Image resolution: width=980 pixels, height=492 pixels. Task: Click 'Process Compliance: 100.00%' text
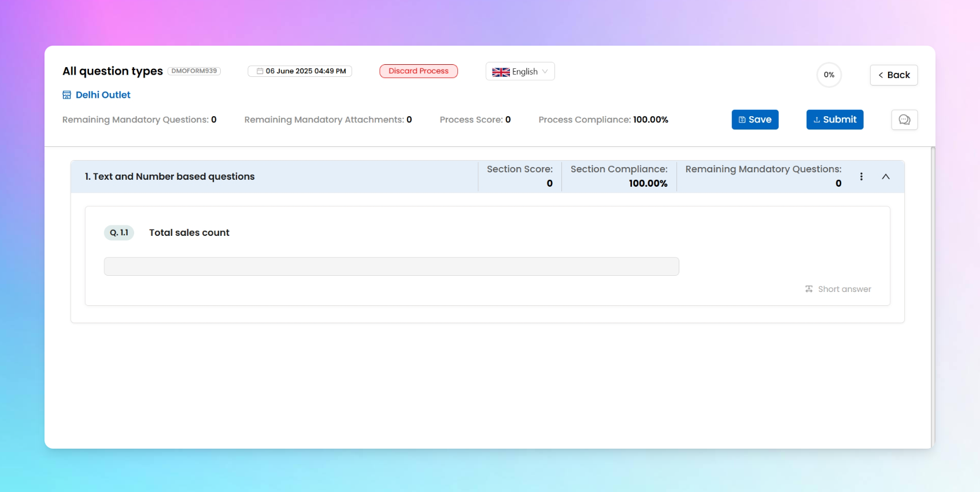pos(603,120)
